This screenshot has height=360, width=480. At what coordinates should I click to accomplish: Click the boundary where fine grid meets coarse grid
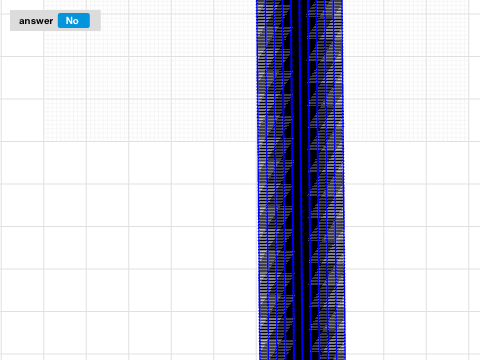tap(150, 141)
